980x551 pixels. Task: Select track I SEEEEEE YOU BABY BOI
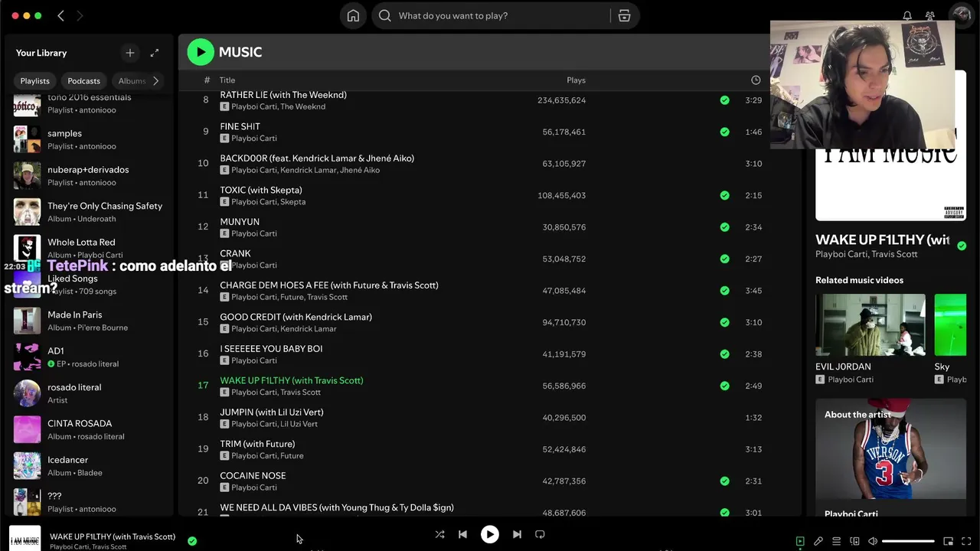pos(490,354)
